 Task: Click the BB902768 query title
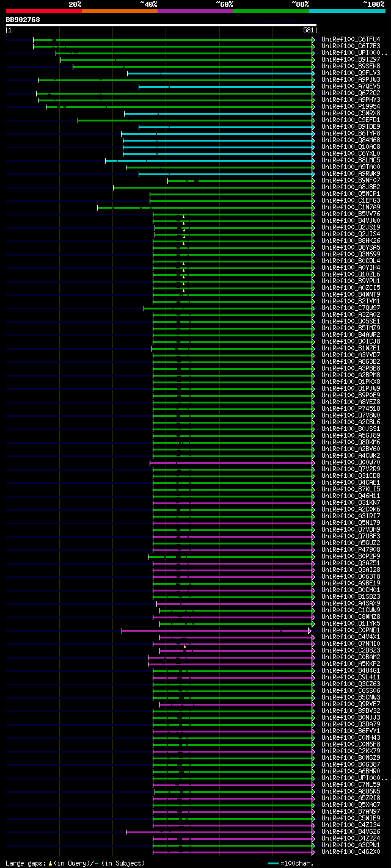pyautogui.click(x=23, y=20)
